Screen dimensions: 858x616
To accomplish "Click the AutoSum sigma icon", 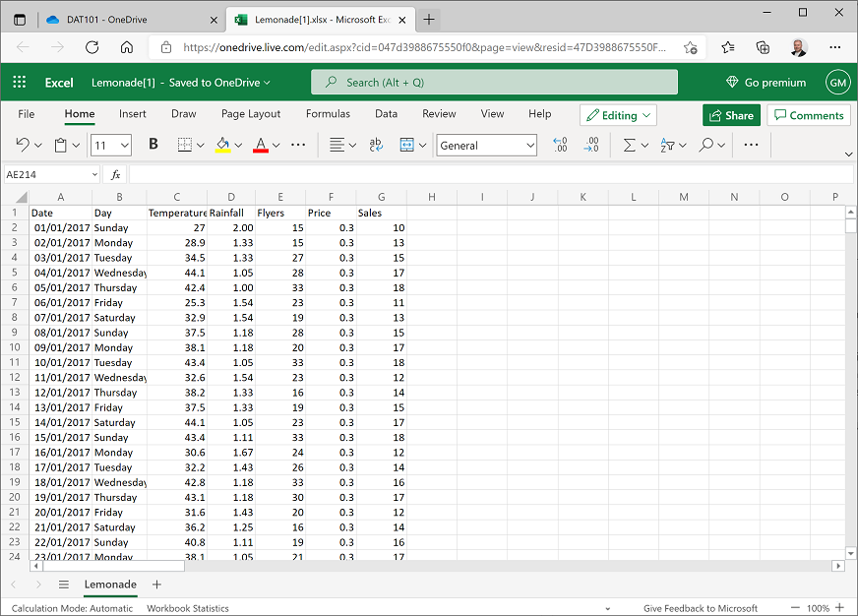I will (630, 145).
